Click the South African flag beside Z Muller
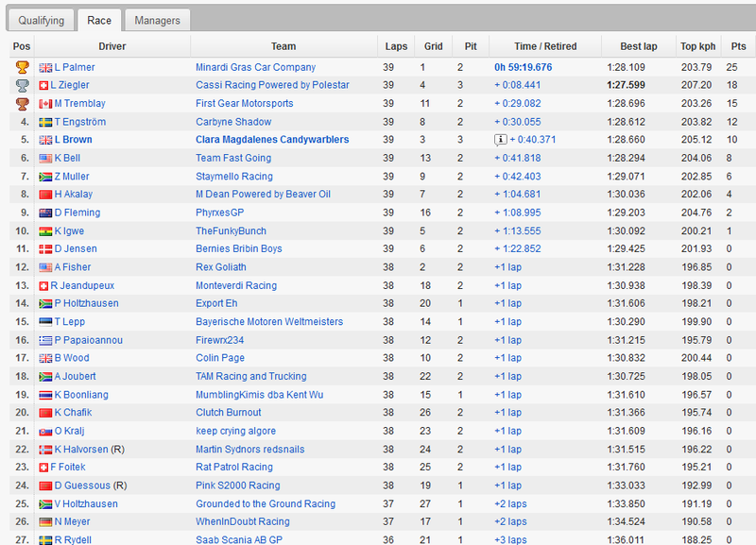This screenshot has width=756, height=545. tap(45, 177)
